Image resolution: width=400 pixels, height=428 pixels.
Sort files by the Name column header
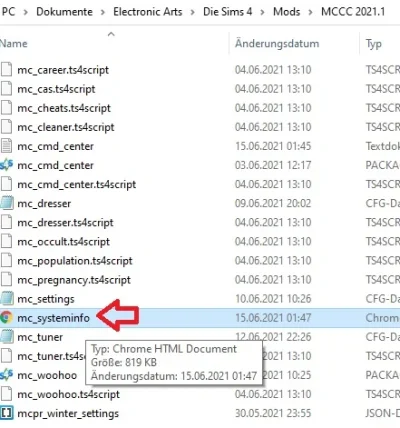tap(14, 44)
